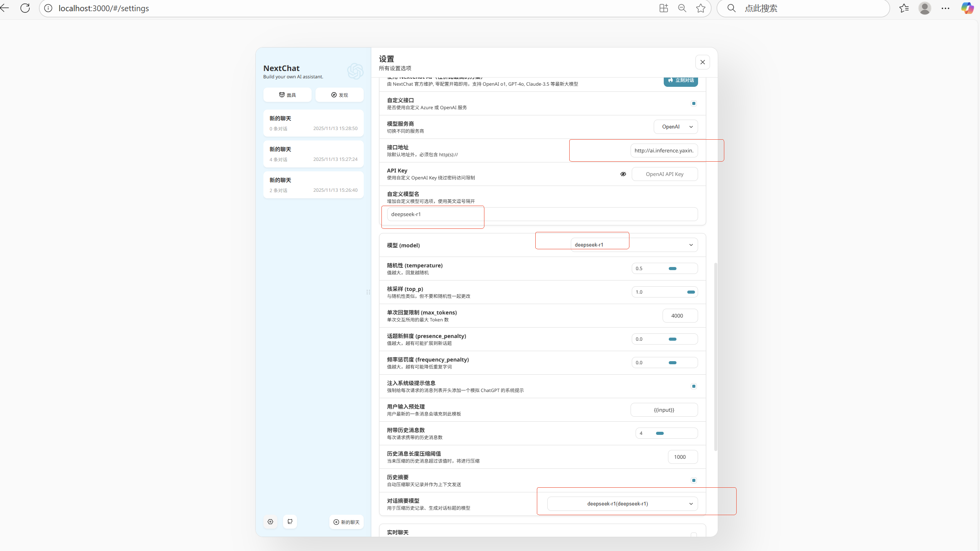View site information icon in address bar
The height and width of the screenshot is (551, 980).
[48, 8]
